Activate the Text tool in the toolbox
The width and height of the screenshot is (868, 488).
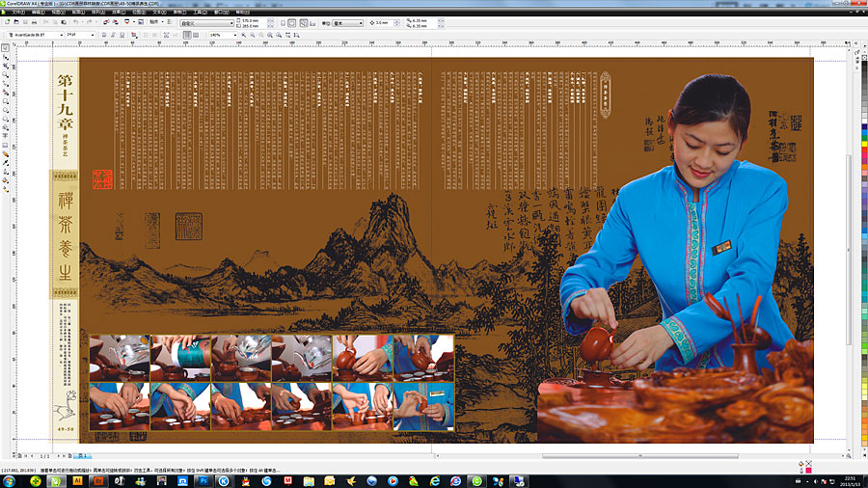6,137
